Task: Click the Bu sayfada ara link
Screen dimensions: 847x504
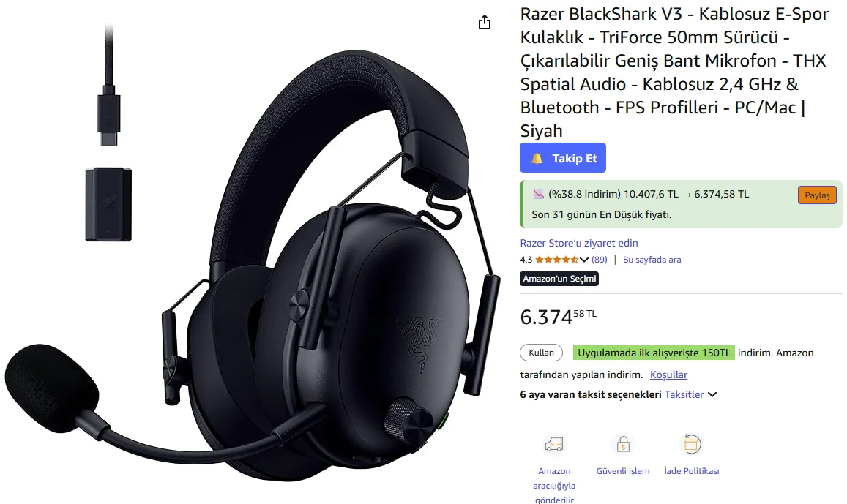Action: pyautogui.click(x=652, y=260)
